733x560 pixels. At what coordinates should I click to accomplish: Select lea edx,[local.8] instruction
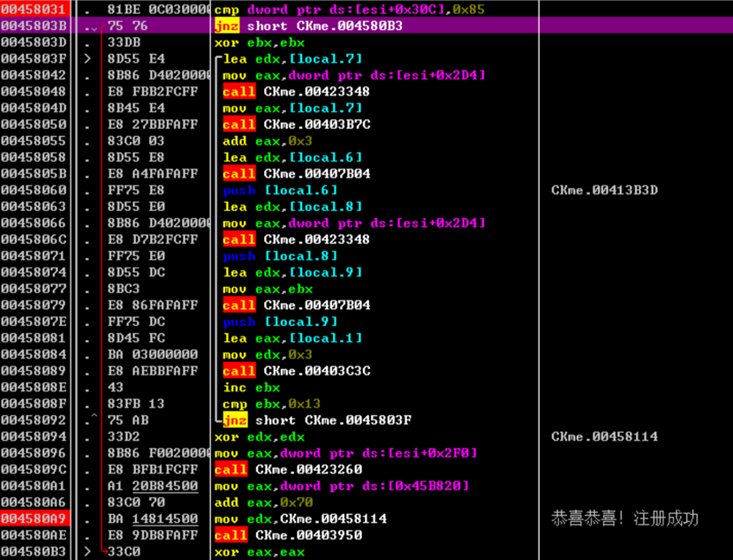pyautogui.click(x=292, y=207)
